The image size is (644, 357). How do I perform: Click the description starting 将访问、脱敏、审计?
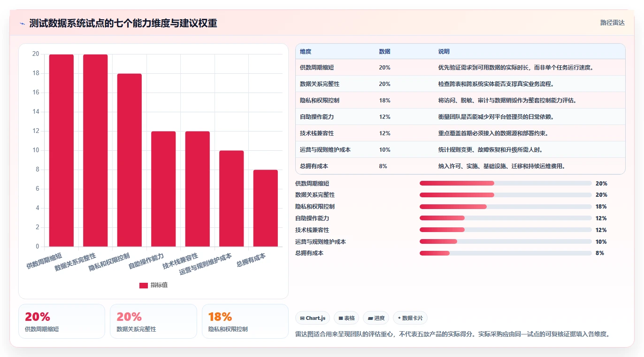click(507, 101)
